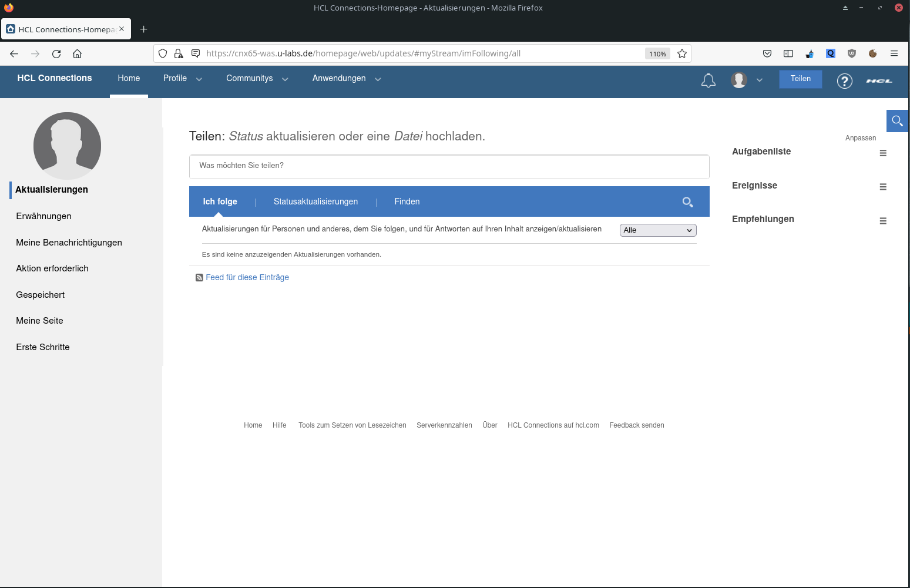Click the RSS feed icon

point(199,278)
